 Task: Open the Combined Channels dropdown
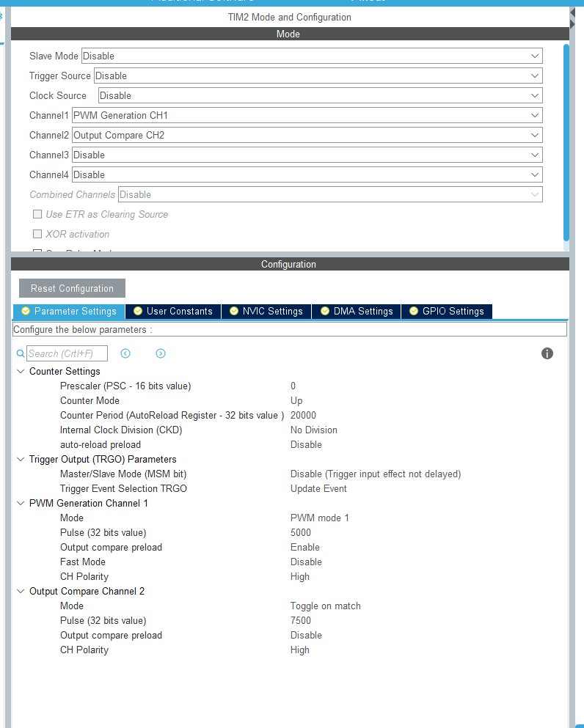pos(330,194)
